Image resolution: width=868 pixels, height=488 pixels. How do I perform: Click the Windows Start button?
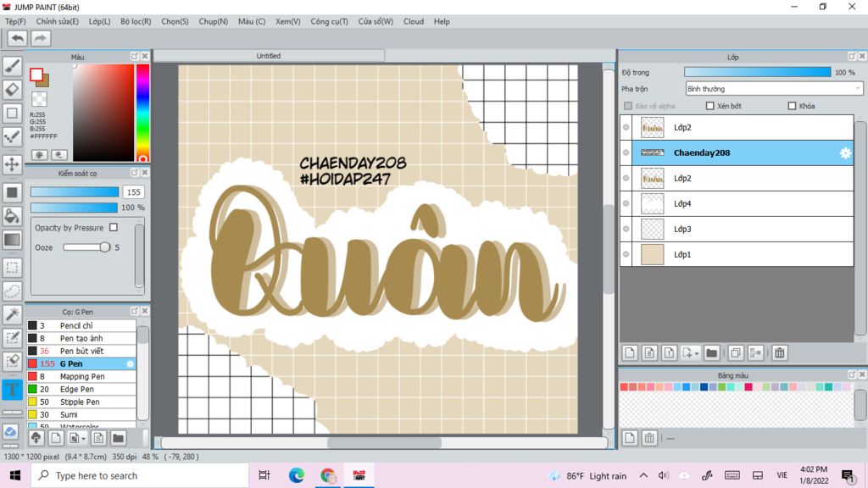15,475
